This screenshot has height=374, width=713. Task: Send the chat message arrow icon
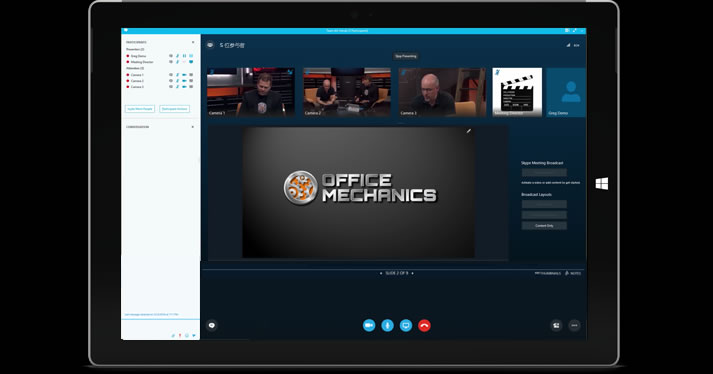click(194, 335)
